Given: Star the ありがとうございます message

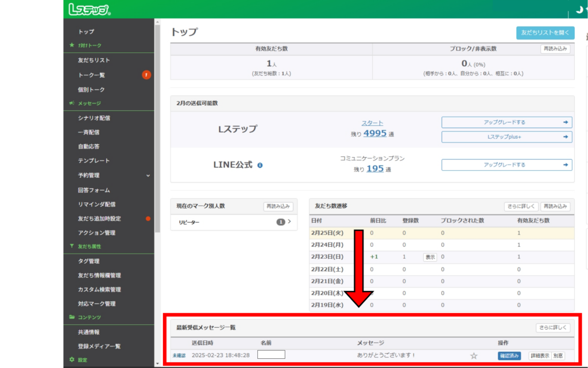Looking at the screenshot, I should 474,356.
